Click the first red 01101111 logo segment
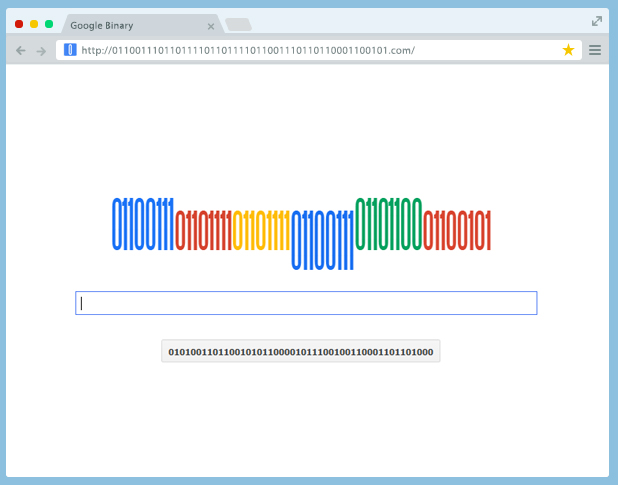The height and width of the screenshot is (485, 618). tap(203, 230)
